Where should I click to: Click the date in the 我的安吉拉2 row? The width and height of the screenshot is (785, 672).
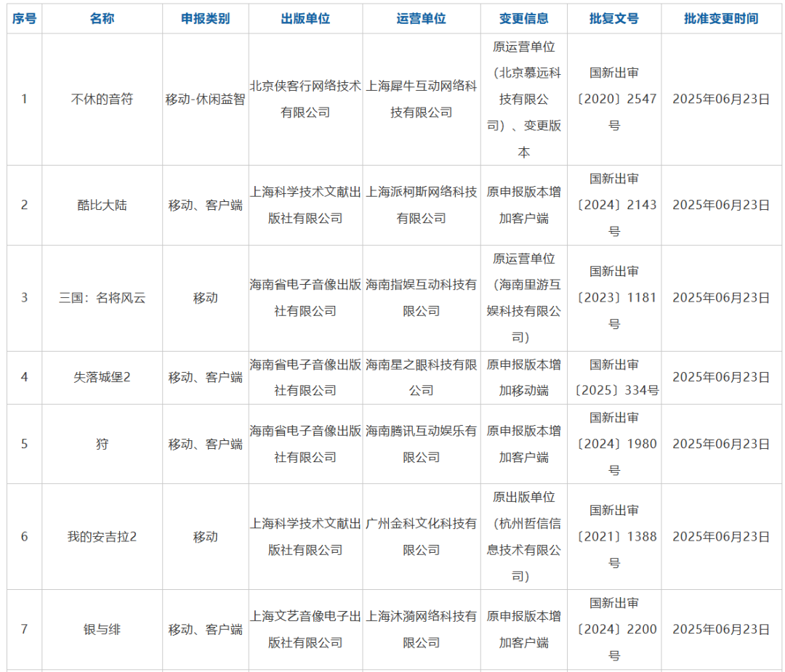(721, 536)
